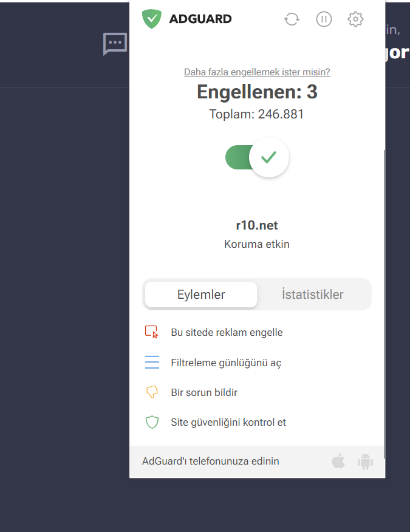Open AdGuard settings gear icon

[x=355, y=19]
